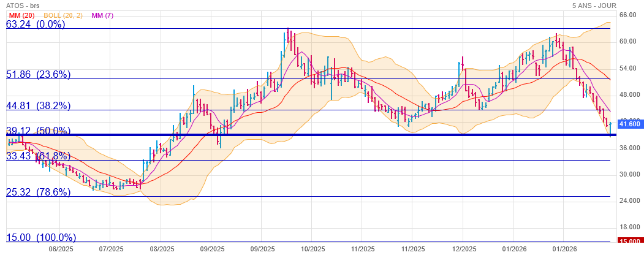Click the 60.00 price axis value
The height and width of the screenshot is (255, 644).
click(628, 42)
